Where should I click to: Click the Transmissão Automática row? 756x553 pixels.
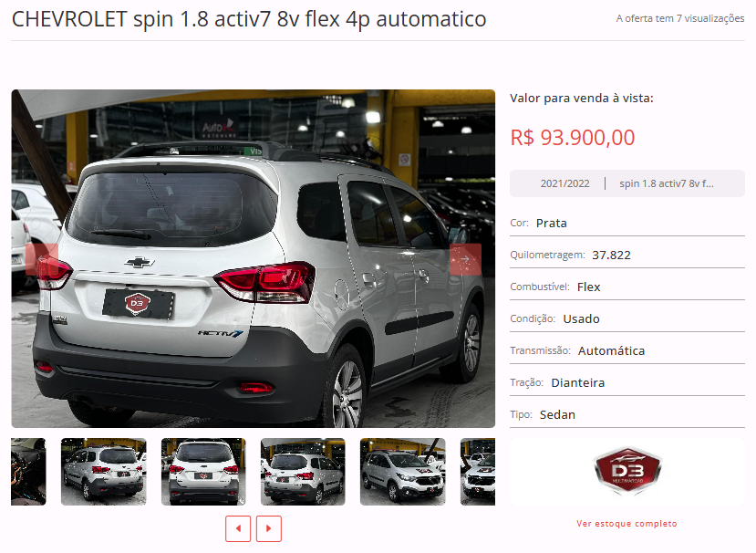(x=627, y=350)
